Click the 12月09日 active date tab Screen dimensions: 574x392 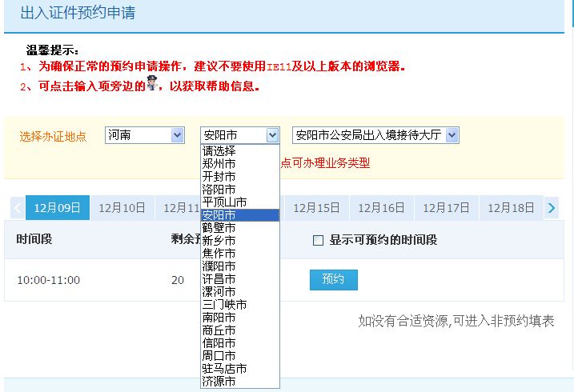pos(58,208)
